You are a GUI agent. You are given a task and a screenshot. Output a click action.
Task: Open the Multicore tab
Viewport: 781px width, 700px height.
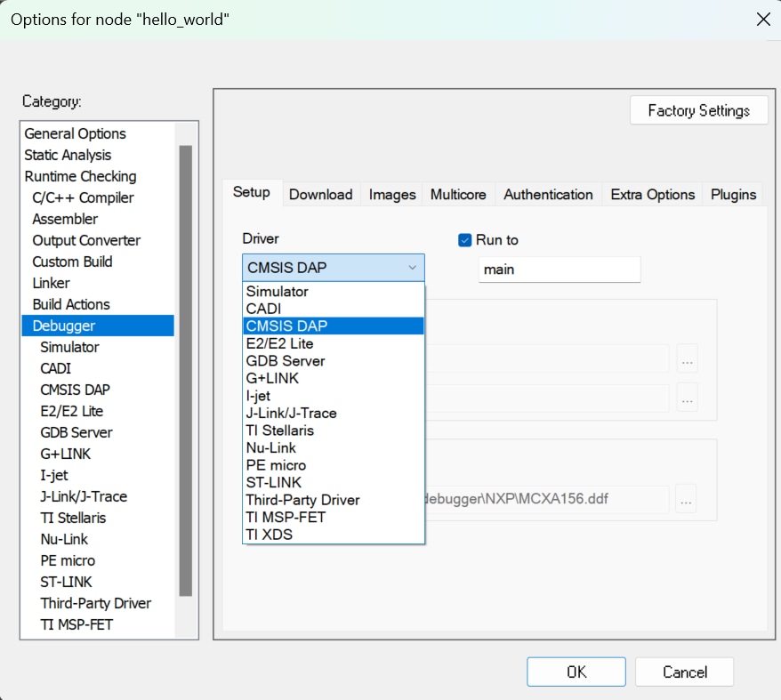pos(458,195)
